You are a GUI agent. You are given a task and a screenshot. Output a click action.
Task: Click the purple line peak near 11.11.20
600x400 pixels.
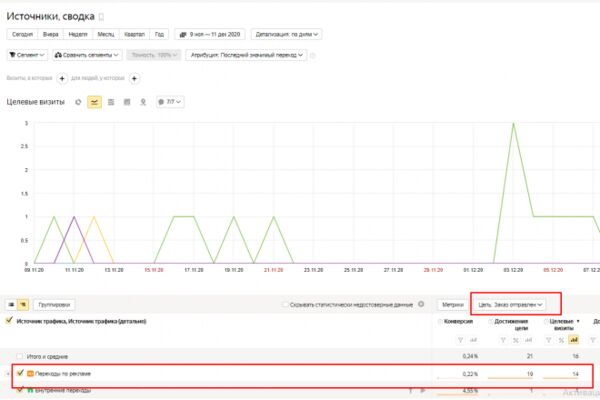74,217
